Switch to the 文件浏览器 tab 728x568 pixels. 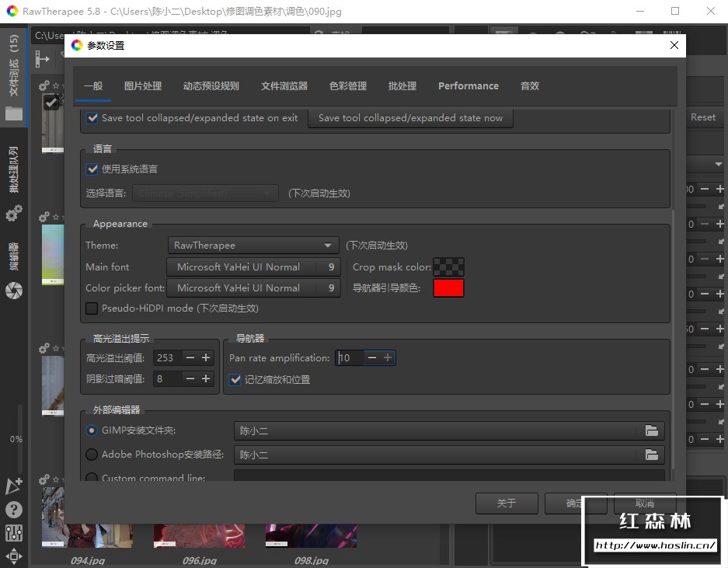[284, 86]
